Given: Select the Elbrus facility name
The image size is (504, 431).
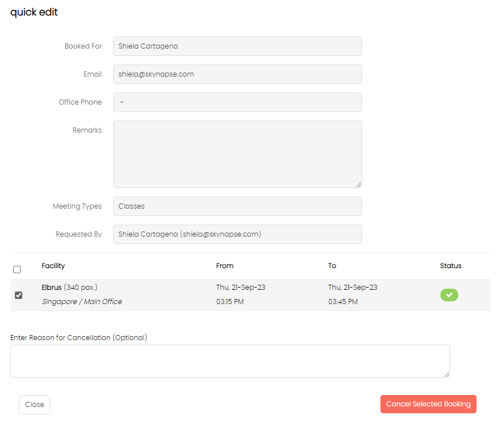Looking at the screenshot, I should coord(51,287).
